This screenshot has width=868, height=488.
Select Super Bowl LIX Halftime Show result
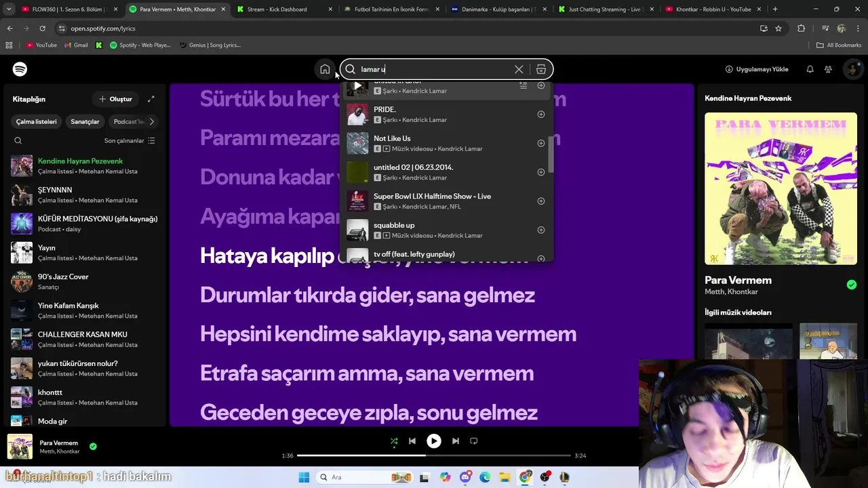coord(446,201)
